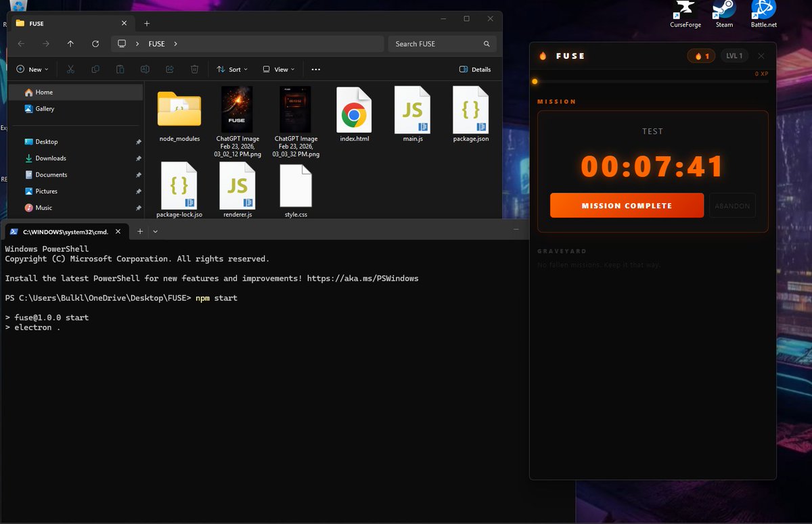This screenshot has height=524, width=812.
Task: Click the Rename icon in Explorer toolbar
Action: [x=145, y=69]
